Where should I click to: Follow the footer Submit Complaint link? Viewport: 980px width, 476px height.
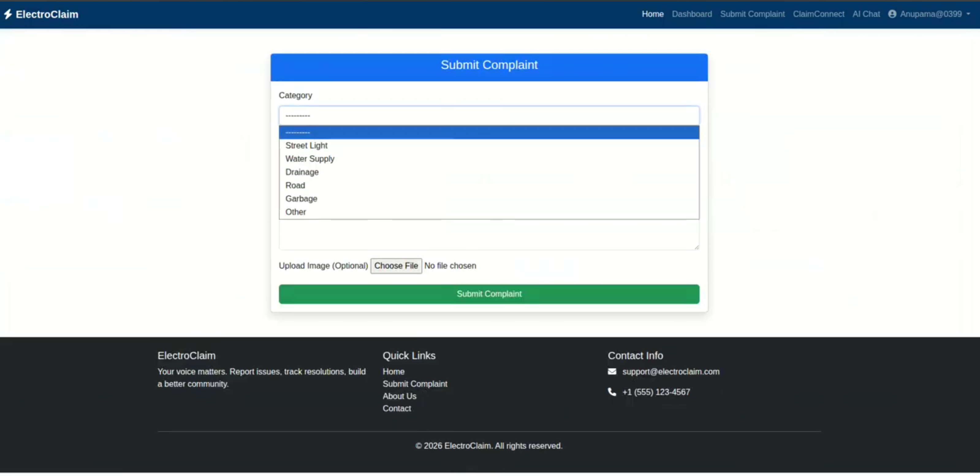[415, 383]
